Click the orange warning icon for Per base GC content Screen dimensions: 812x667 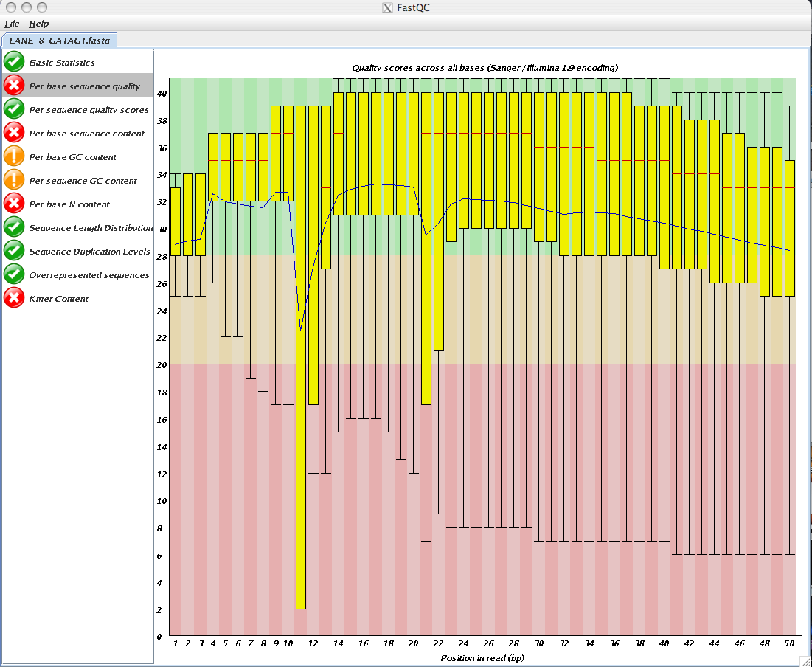[x=14, y=156]
